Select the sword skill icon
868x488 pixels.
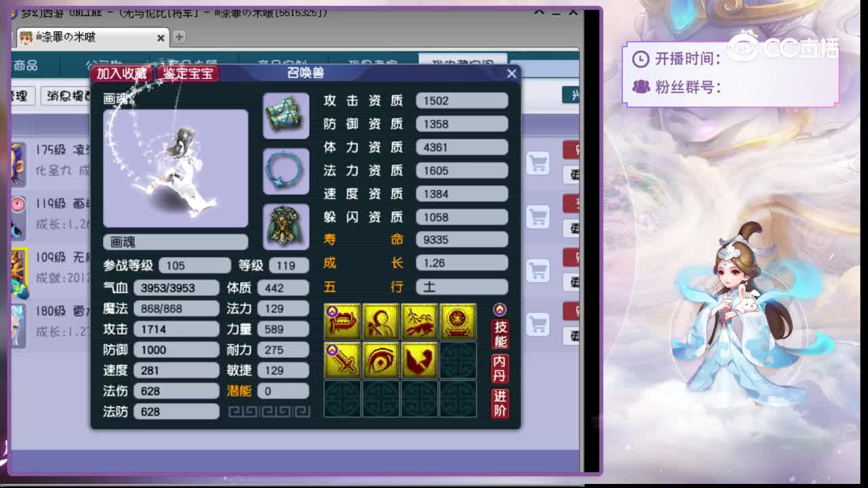(342, 361)
